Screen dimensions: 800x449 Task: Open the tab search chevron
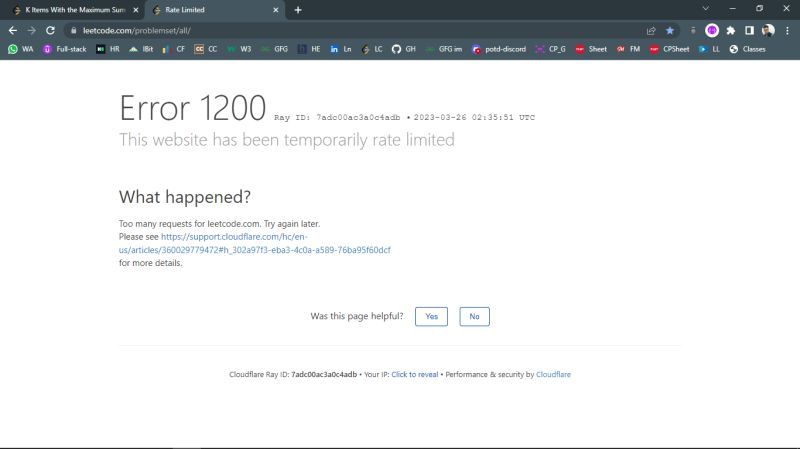tap(706, 9)
